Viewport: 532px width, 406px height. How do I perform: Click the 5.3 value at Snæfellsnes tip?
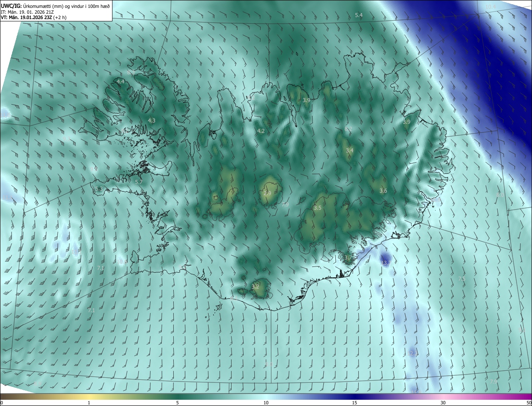click(x=99, y=188)
